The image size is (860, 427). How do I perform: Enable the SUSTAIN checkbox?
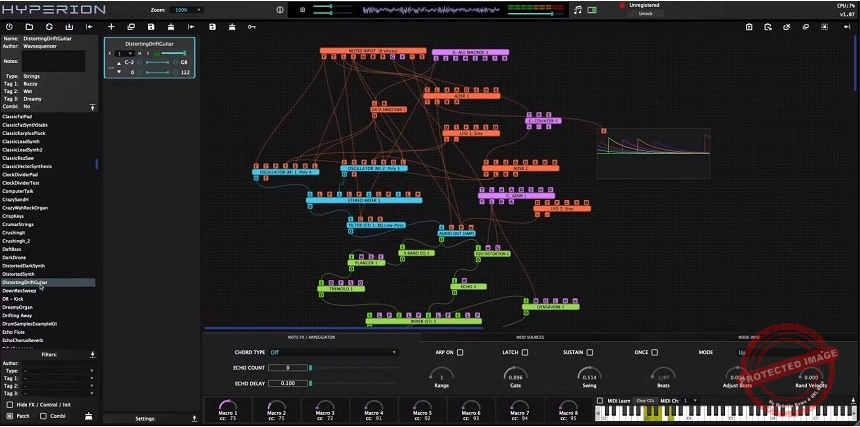[x=590, y=352]
